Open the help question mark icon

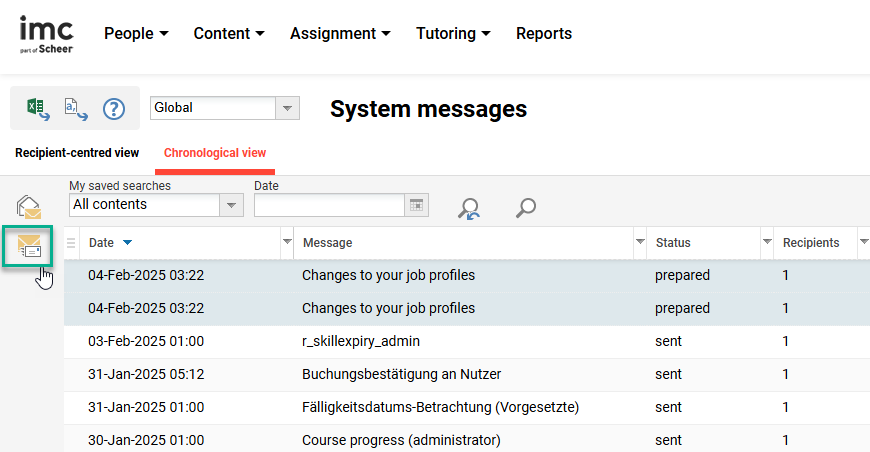(114, 108)
